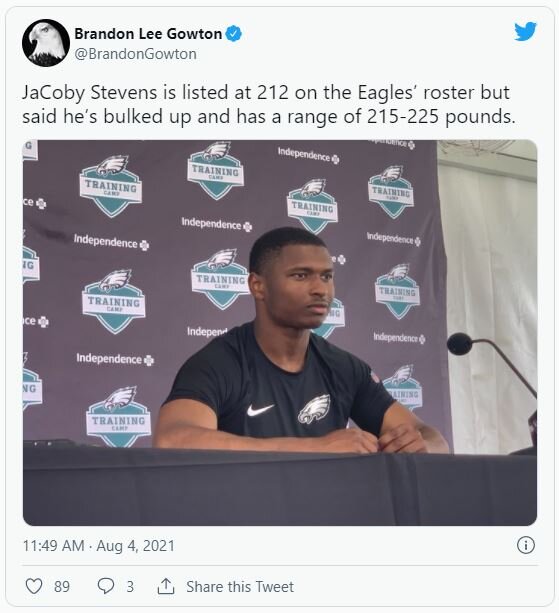The image size is (559, 613).
Task: Open replies via speech bubble icon
Action: point(106,586)
